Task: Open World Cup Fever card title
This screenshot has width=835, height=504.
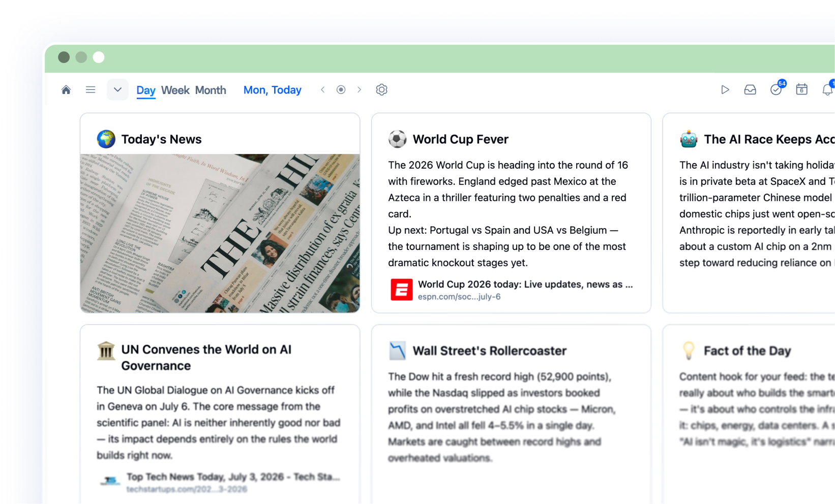Action: point(460,139)
